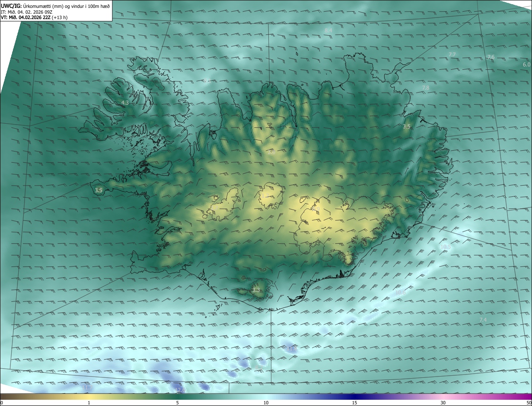Screen dimensions: 532x406
Task: Click the 7.7 value label in the northeast
Action: coord(452,54)
